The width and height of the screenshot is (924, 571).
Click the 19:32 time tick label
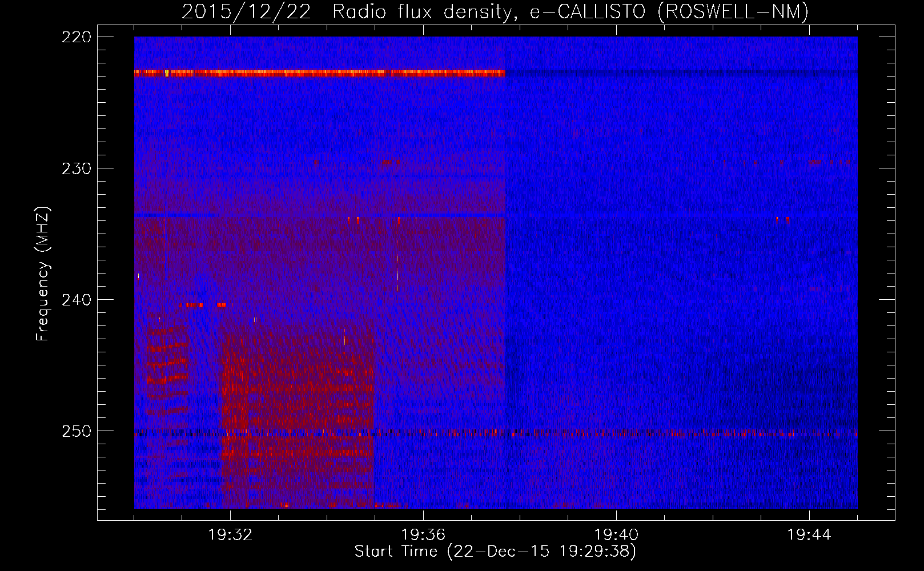click(230, 534)
